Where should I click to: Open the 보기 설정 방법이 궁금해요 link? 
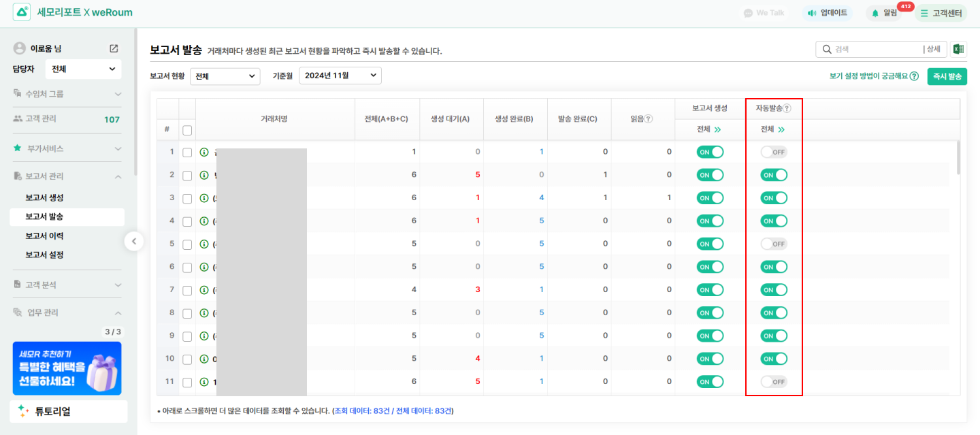click(873, 76)
